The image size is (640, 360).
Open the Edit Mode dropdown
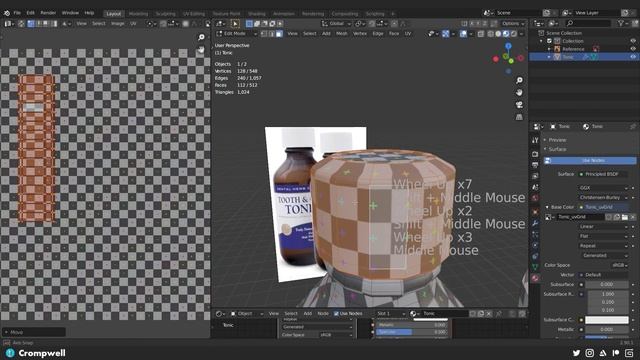click(236, 34)
